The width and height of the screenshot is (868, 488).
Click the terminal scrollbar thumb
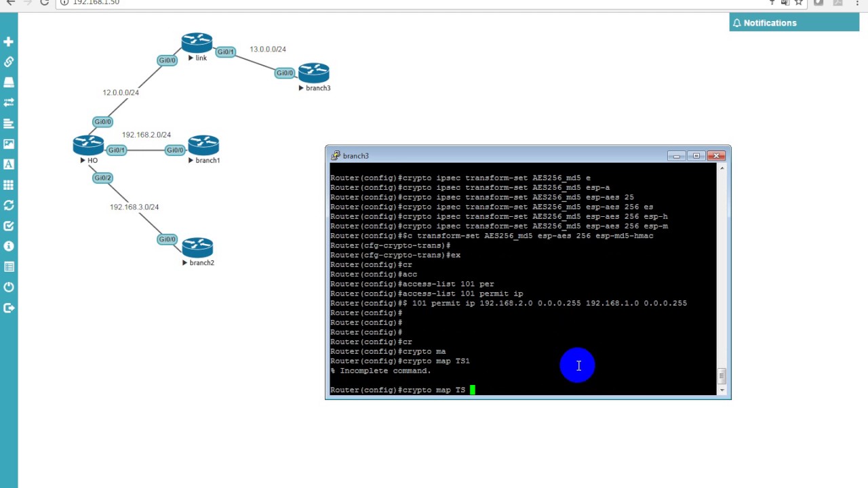pyautogui.click(x=722, y=375)
